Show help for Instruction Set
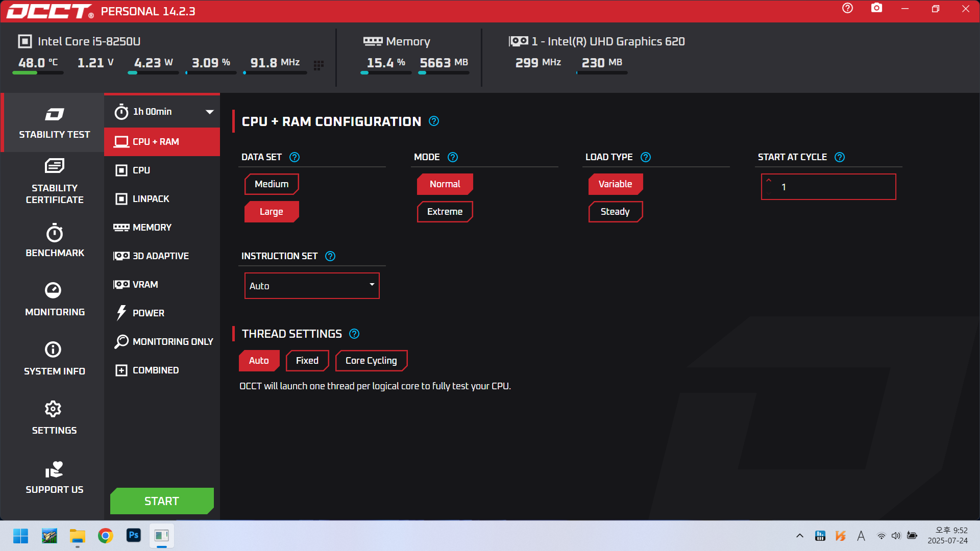The width and height of the screenshot is (980, 551). click(x=330, y=256)
